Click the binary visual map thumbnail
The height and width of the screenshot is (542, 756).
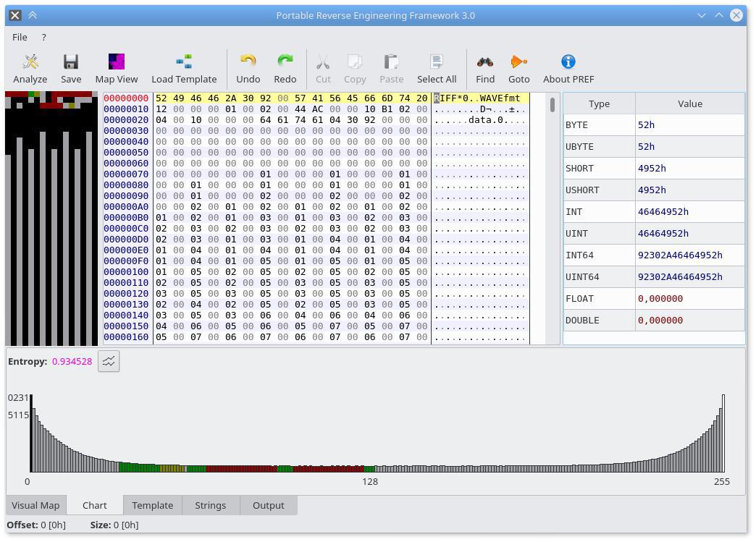pos(51,217)
